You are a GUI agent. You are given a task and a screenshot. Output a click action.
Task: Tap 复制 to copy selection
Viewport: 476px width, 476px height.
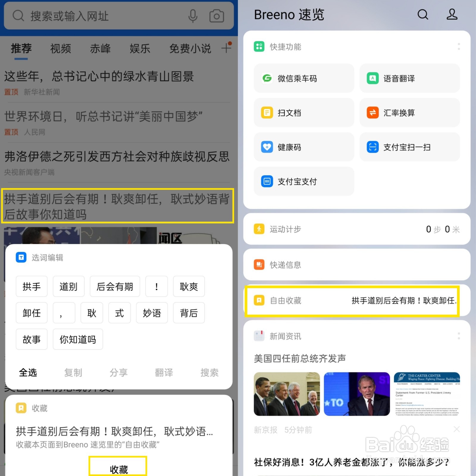[x=73, y=372]
